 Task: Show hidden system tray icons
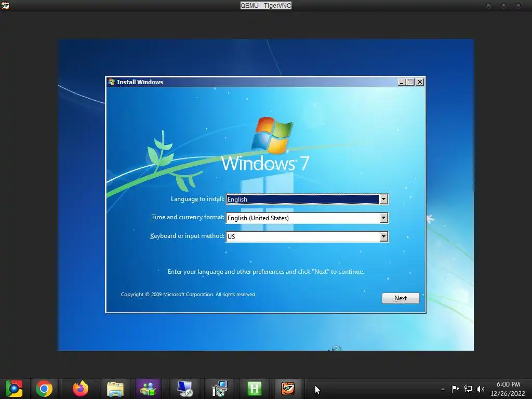443,389
